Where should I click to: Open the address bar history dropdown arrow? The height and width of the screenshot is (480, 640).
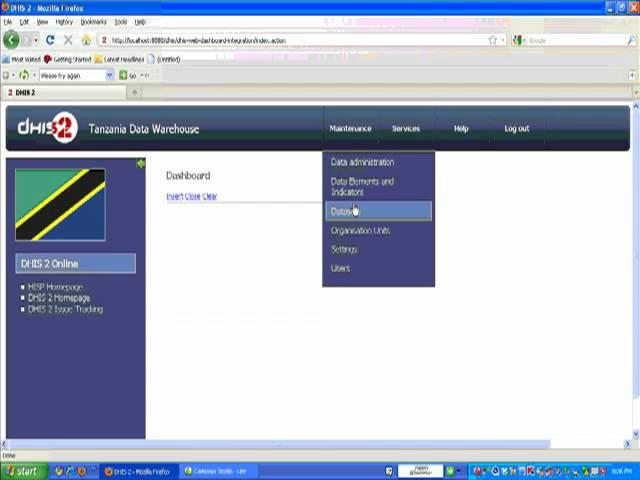503,40
